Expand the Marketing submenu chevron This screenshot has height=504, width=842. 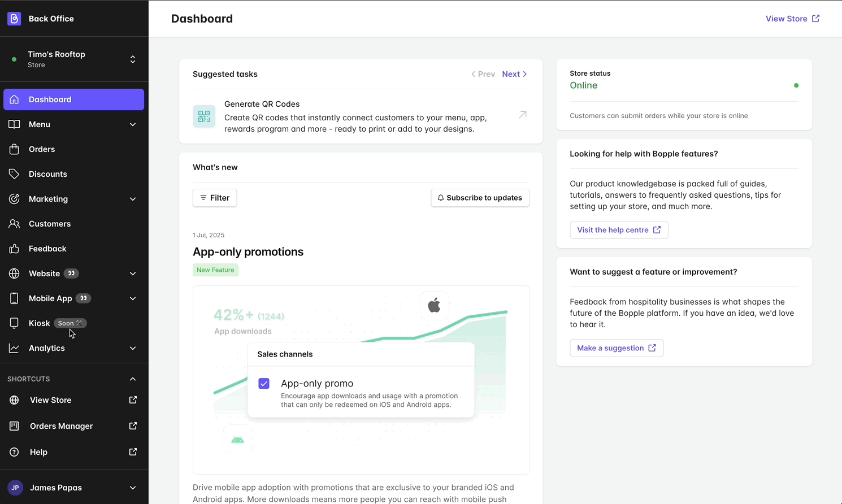[x=133, y=199]
